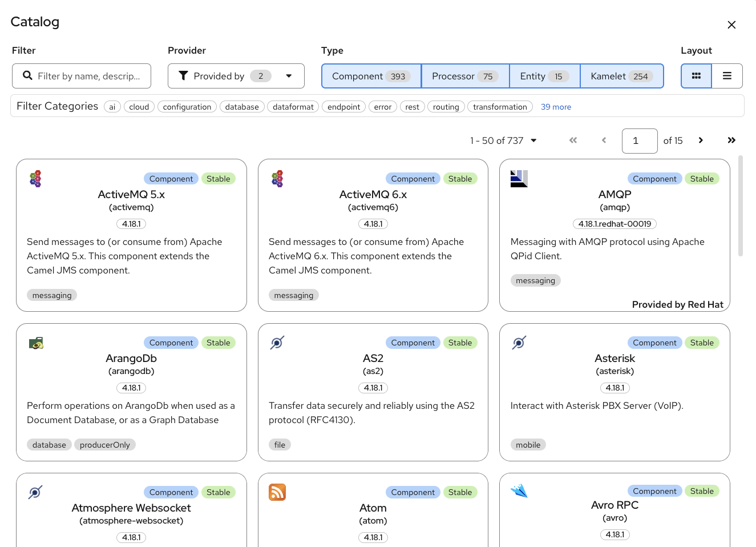Viewport: 756px width, 547px height.
Task: Switch to list layout
Action: 727,76
